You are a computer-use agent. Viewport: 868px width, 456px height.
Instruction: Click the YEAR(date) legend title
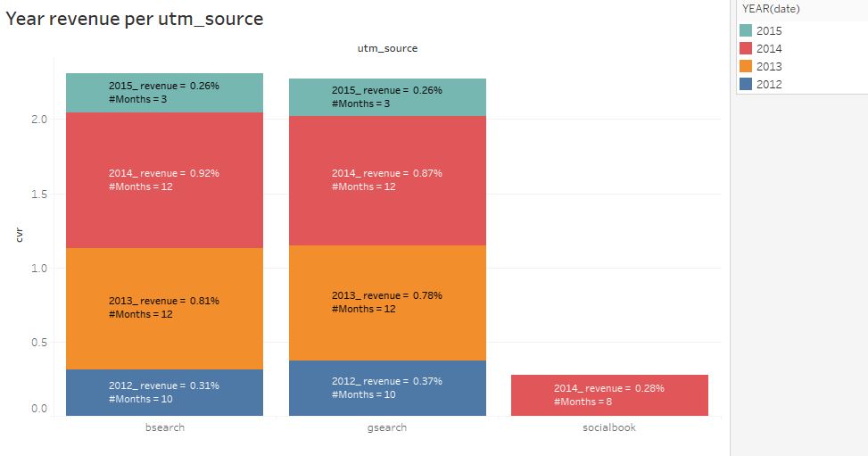(769, 9)
